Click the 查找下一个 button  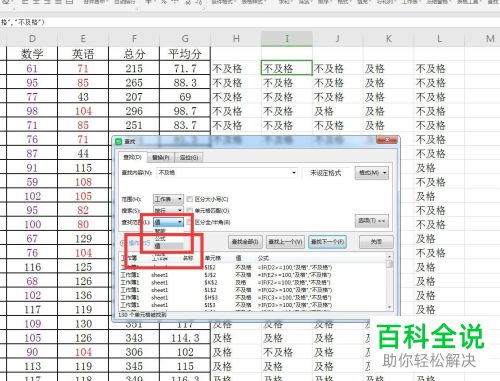pyautogui.click(x=327, y=242)
